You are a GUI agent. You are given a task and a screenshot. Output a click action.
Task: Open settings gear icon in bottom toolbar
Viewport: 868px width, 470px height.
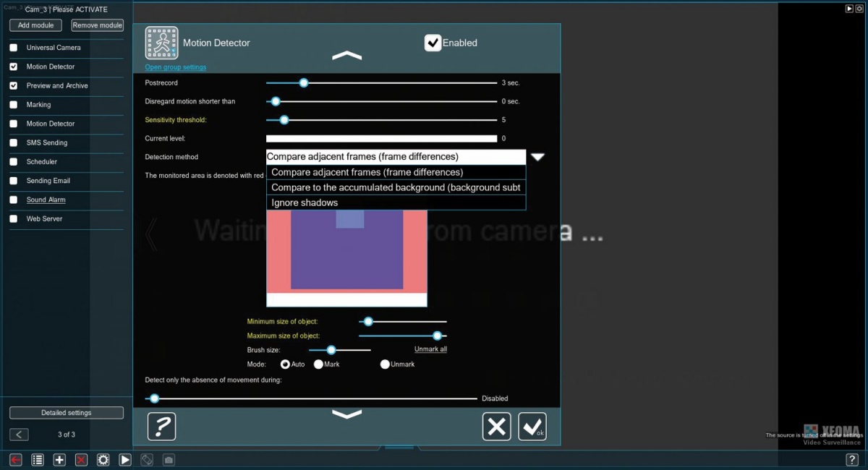click(x=103, y=460)
